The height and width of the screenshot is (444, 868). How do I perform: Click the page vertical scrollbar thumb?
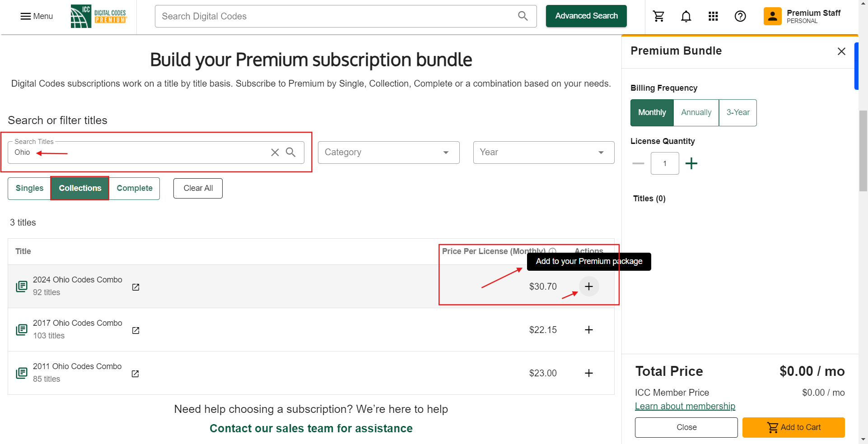click(x=863, y=151)
